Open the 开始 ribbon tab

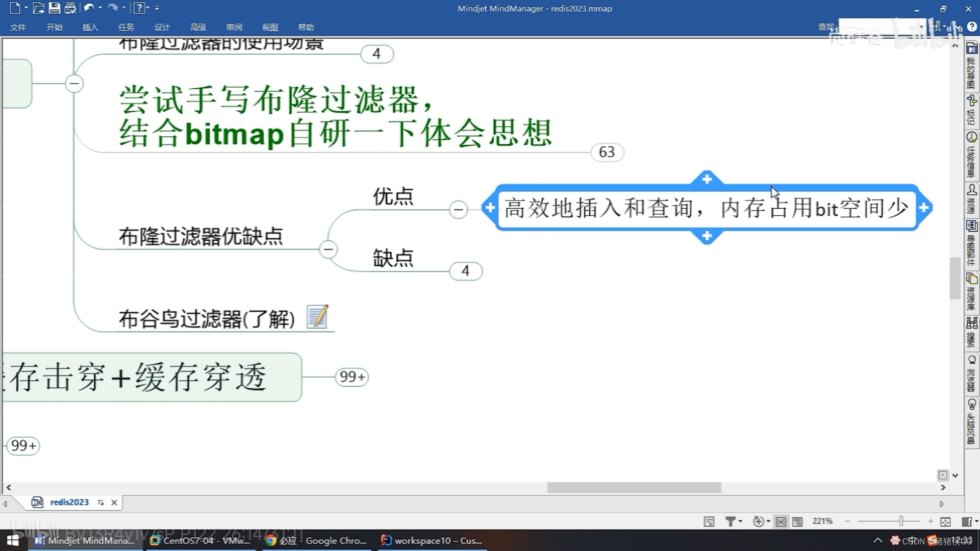54,27
